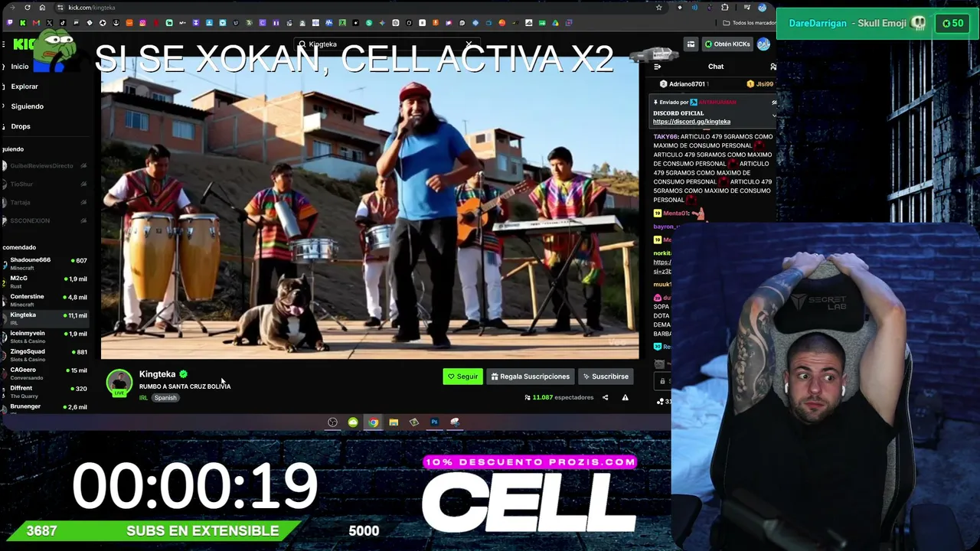Open Photoshop from the taskbar

tap(434, 422)
